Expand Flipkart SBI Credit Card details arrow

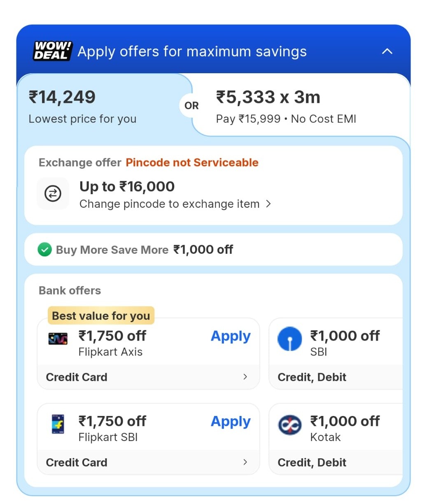pyautogui.click(x=245, y=462)
